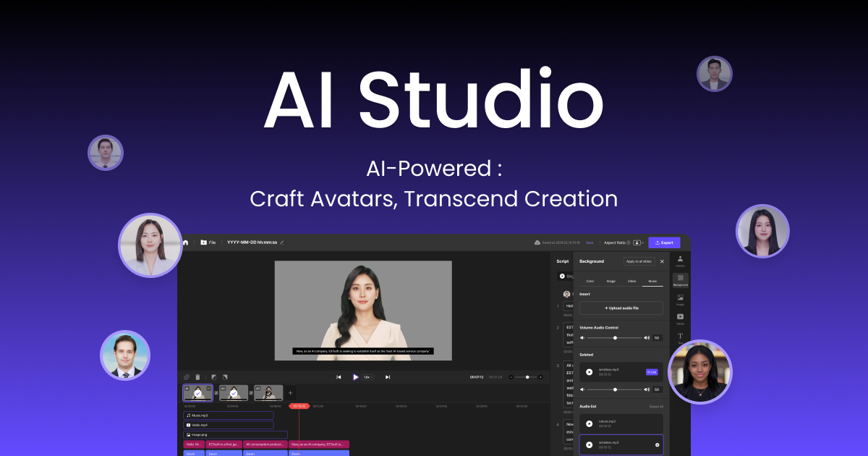
Task: Click the trash icon in the timeline toolbar
Action: click(197, 377)
